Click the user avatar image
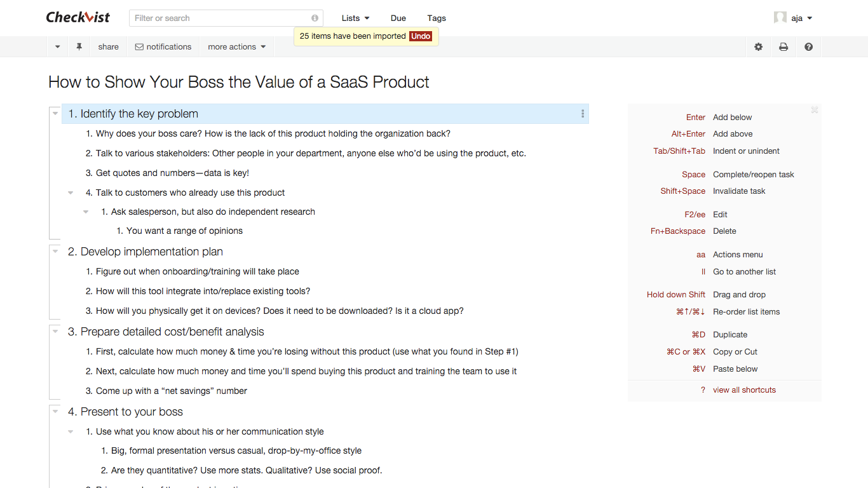 click(x=780, y=18)
